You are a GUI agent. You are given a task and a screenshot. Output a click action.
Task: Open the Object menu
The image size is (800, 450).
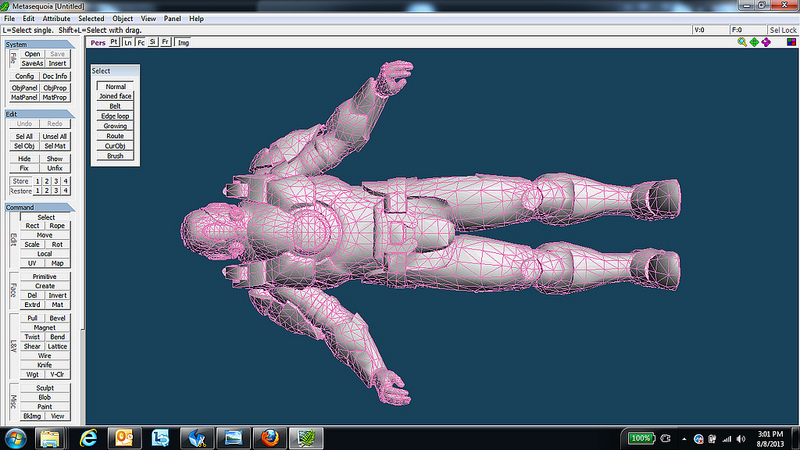click(122, 18)
